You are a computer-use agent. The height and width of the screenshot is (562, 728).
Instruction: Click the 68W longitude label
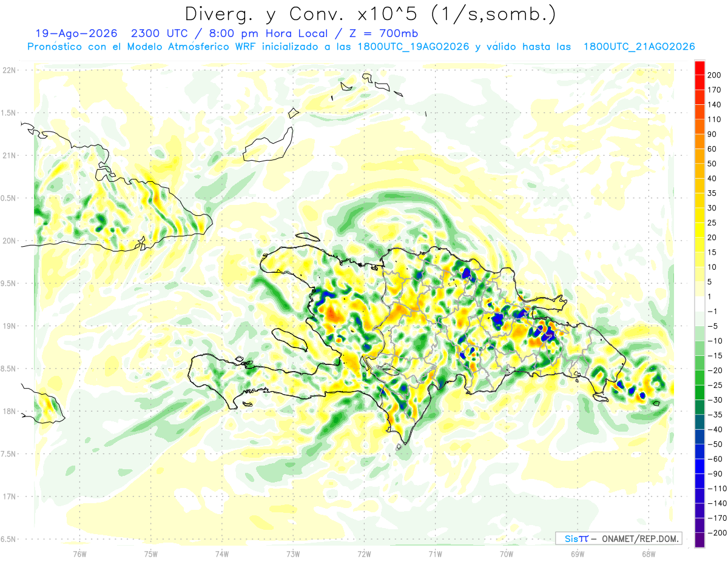point(648,554)
